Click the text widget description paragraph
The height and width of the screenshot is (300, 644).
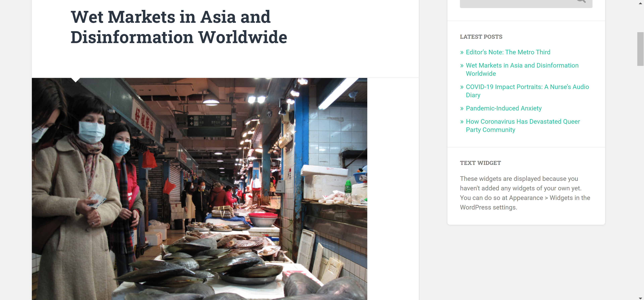click(x=525, y=193)
